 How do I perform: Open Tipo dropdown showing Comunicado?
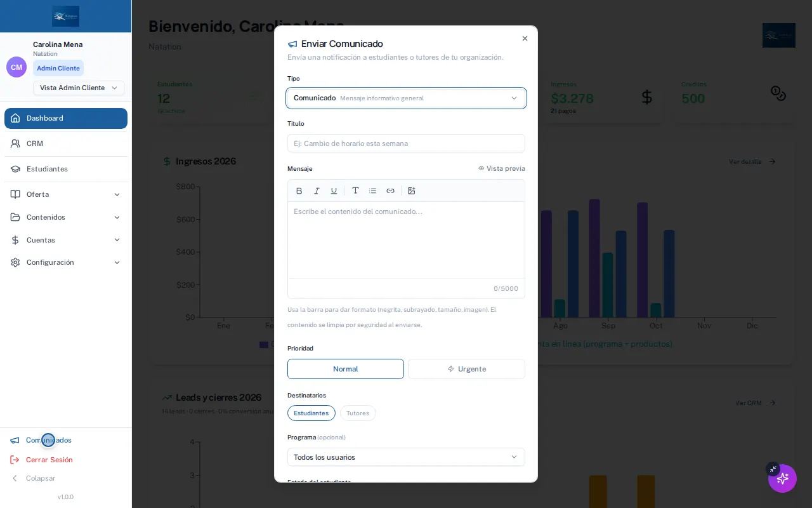[406, 98]
